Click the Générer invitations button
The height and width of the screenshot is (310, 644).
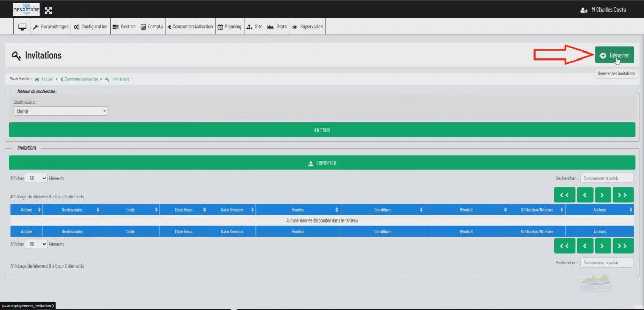tap(614, 55)
